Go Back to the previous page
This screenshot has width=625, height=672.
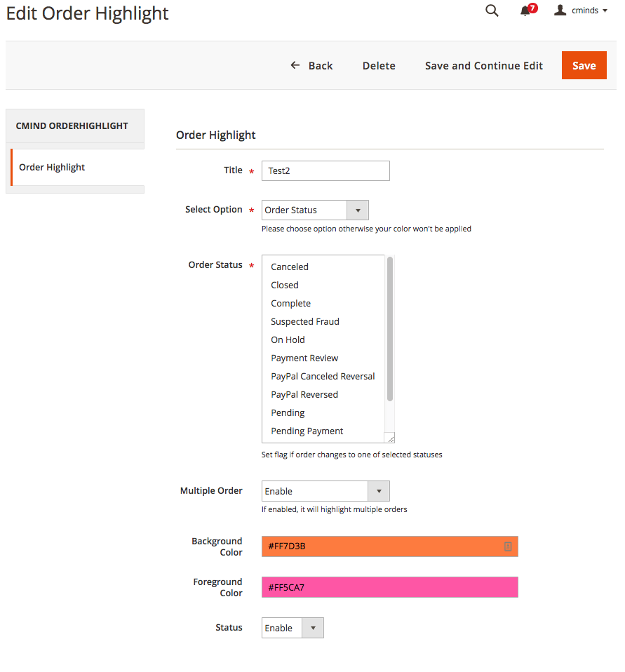click(x=311, y=66)
